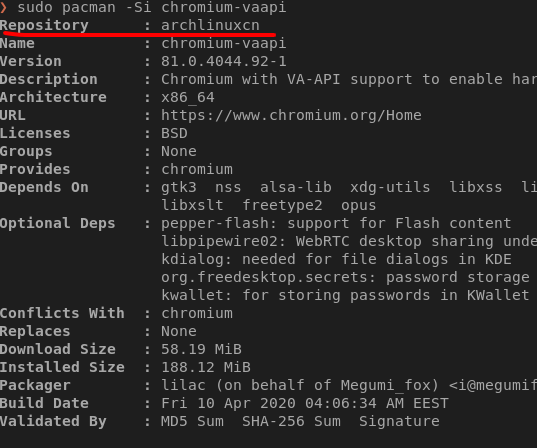Click the package name chromium-vaapi in Name row
The image size is (537, 448).
(224, 43)
